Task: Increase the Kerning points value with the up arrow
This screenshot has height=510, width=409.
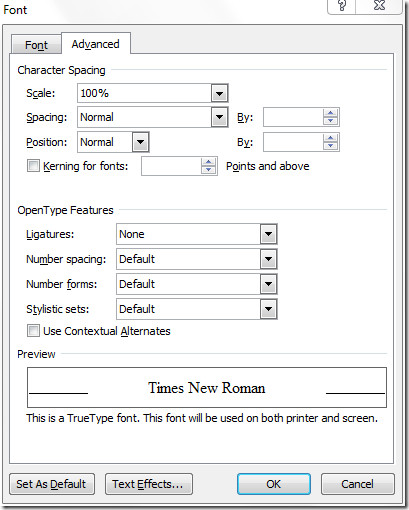Action: pyautogui.click(x=208, y=162)
